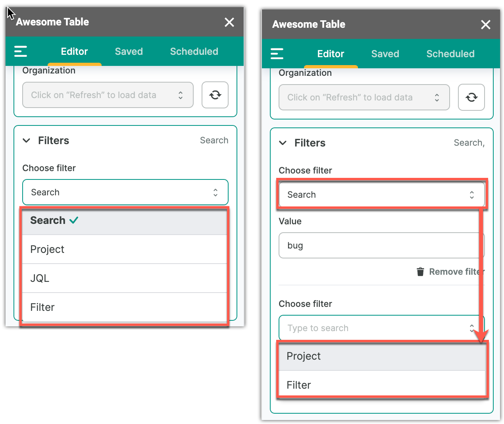Collapse Filters section chevron in left panel

pos(27,141)
